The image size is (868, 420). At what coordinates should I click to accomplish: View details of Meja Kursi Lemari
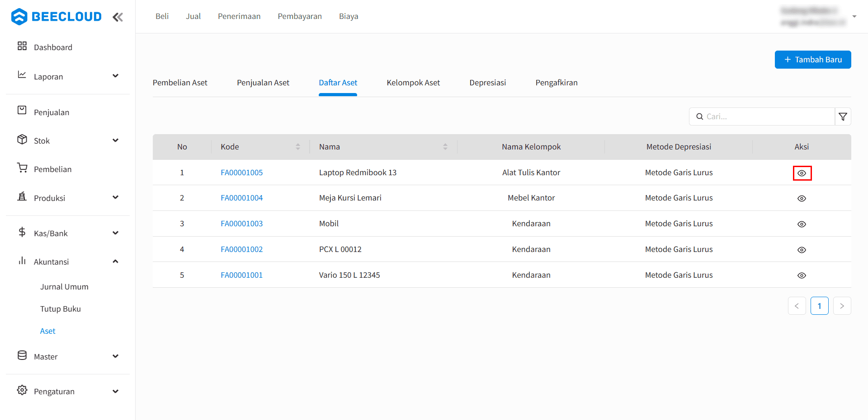coord(802,199)
